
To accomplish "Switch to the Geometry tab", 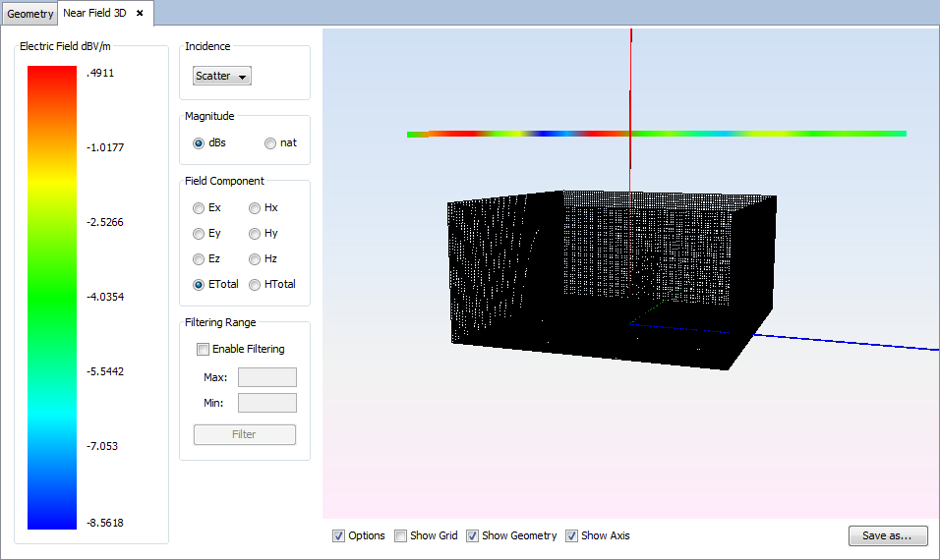I will [30, 14].
